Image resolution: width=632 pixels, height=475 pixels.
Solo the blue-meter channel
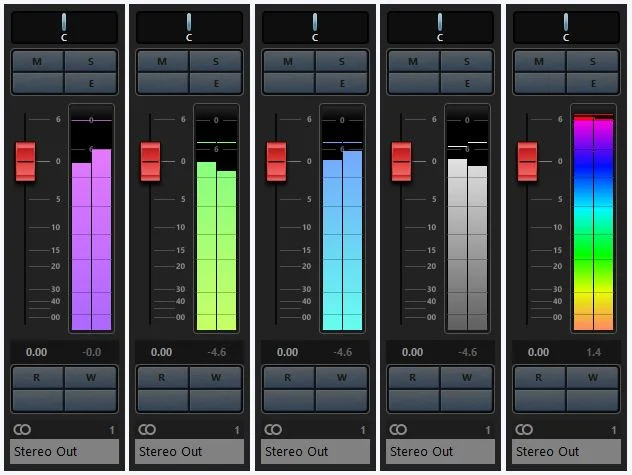pyautogui.click(x=342, y=61)
